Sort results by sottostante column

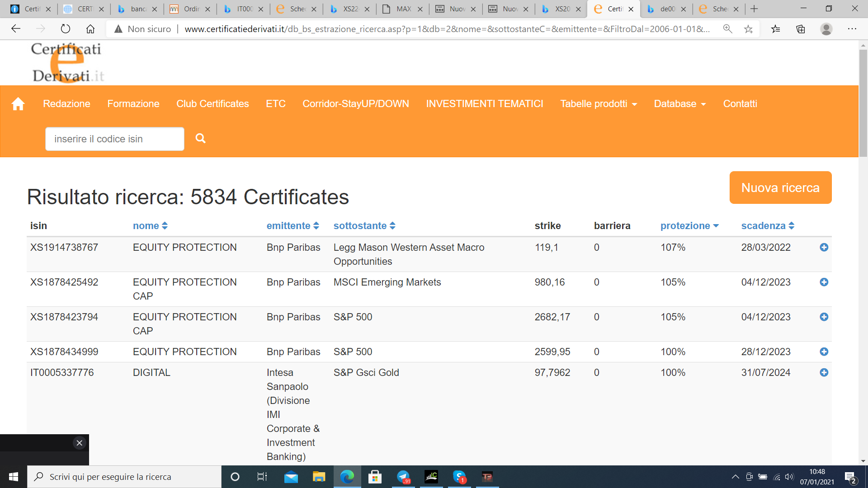[x=364, y=225]
